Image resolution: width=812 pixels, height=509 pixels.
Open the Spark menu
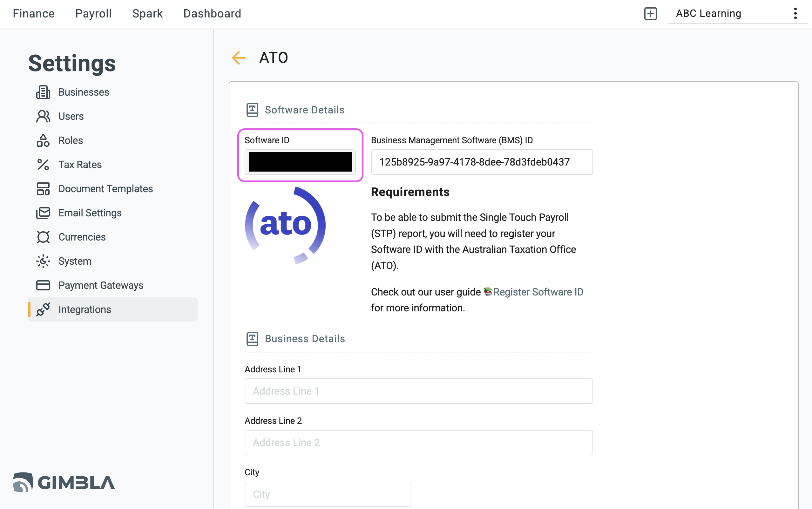point(147,14)
